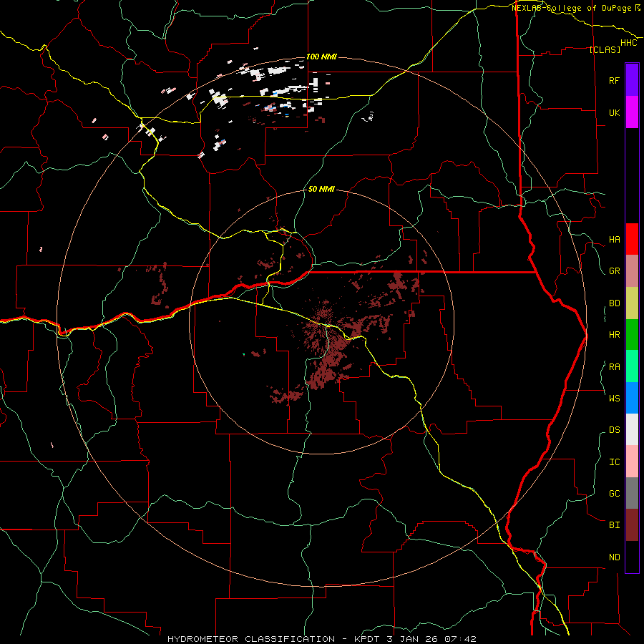This screenshot has width=644, height=644.
Task: Pick the brown BI legend swatch
Action: point(632,525)
